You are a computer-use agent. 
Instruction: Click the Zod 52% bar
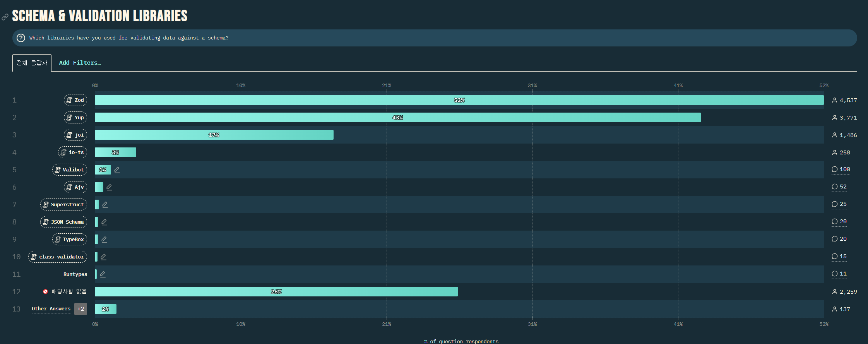[x=459, y=100]
